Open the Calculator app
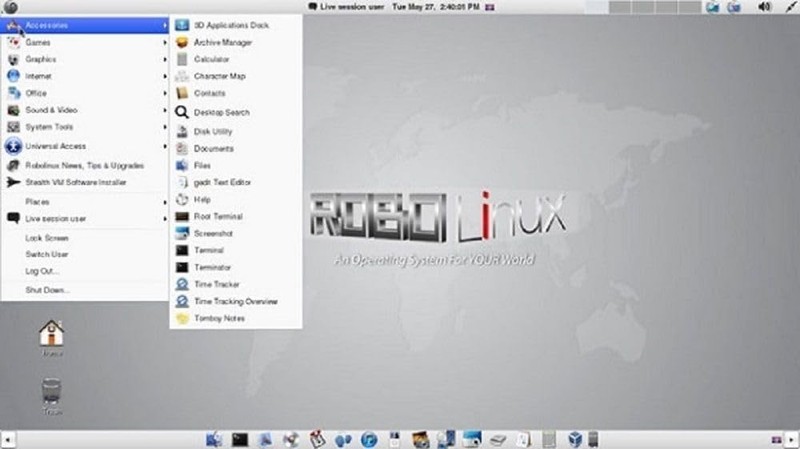The height and width of the screenshot is (449, 800). point(236,59)
